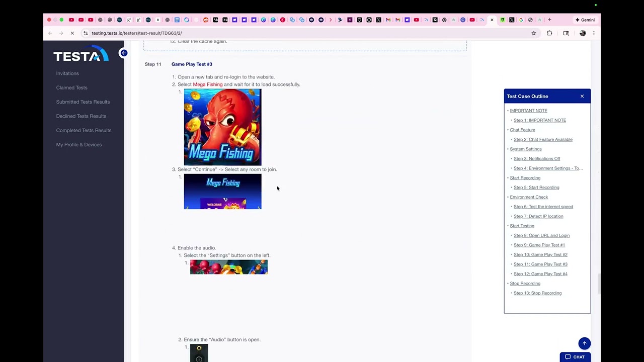Viewport: 644px width, 362px height.
Task: Open the CHAT widget
Action: (x=575, y=357)
